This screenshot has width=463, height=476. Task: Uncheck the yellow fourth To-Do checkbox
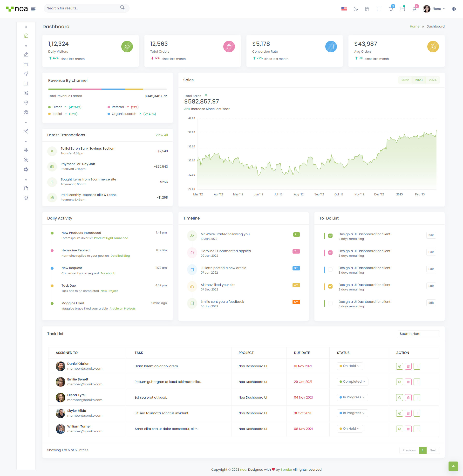(330, 286)
